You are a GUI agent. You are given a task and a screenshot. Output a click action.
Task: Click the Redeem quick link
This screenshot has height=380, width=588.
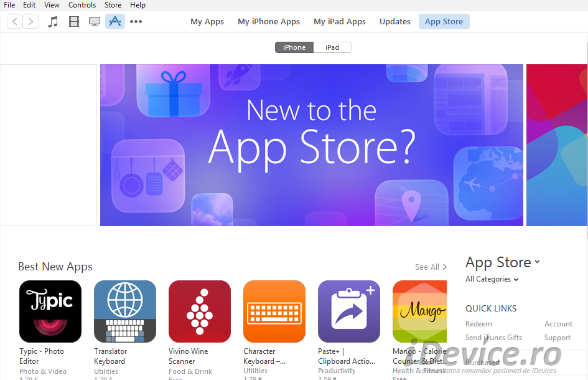(478, 324)
